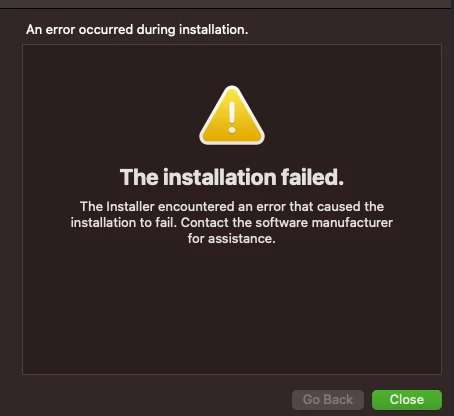Screen dimensions: 454x416
Task: Click the top tip of the warning triangle
Action: tap(232, 89)
